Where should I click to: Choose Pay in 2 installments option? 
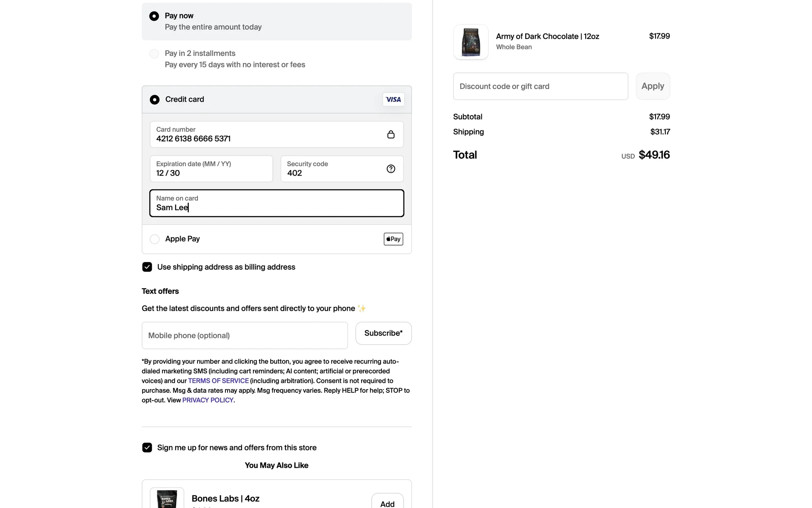[x=154, y=54]
